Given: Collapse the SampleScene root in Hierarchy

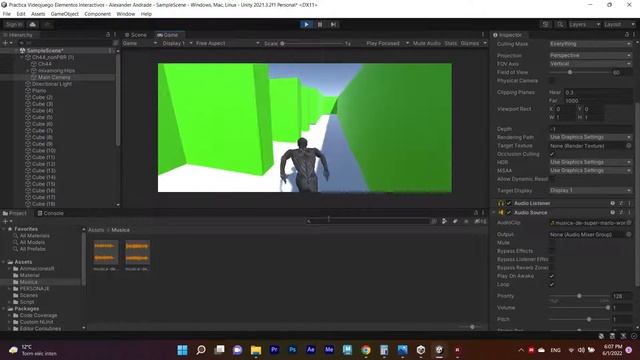Looking at the screenshot, I should pyautogui.click(x=17, y=51).
